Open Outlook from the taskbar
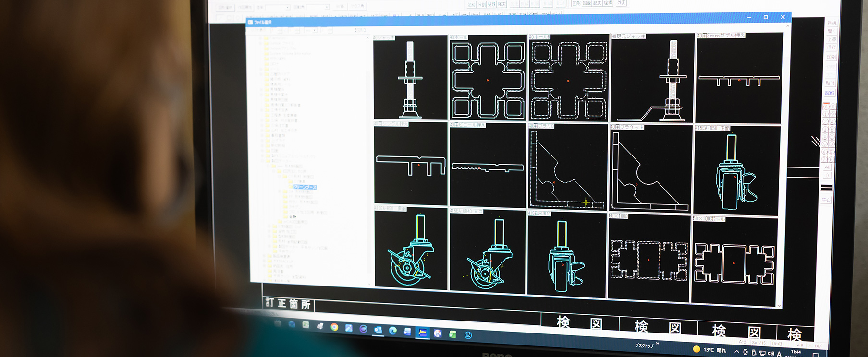 click(x=378, y=330)
